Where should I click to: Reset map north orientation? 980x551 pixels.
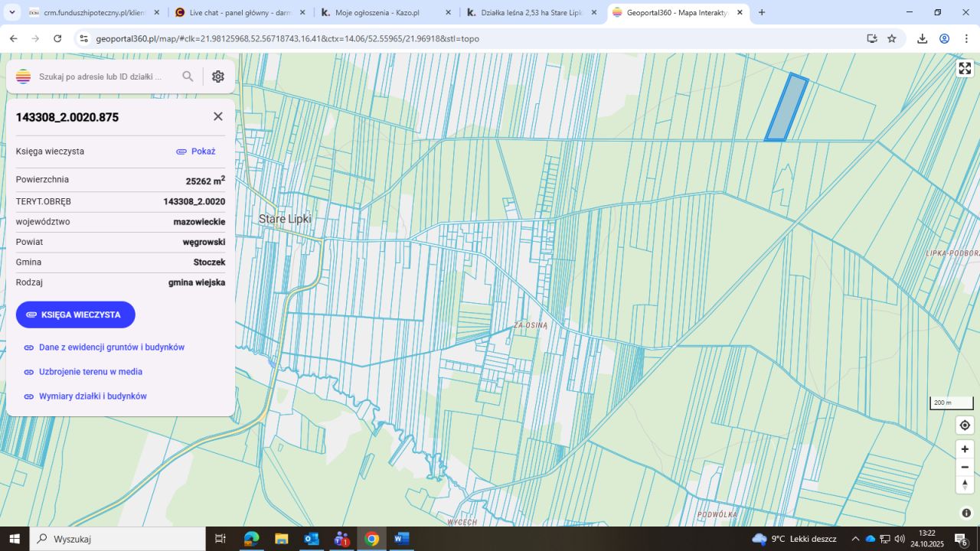tap(965, 484)
